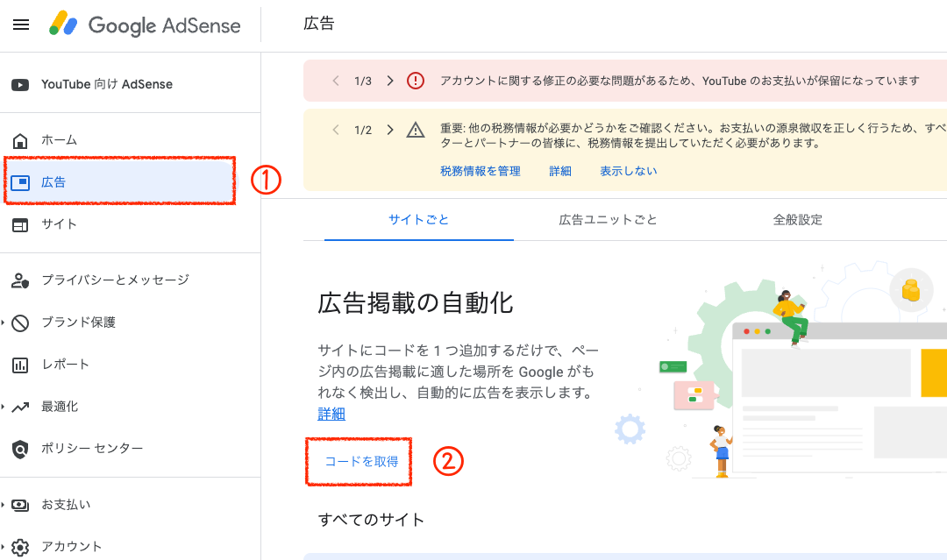Click the auto ads illustration image

(x=780, y=369)
